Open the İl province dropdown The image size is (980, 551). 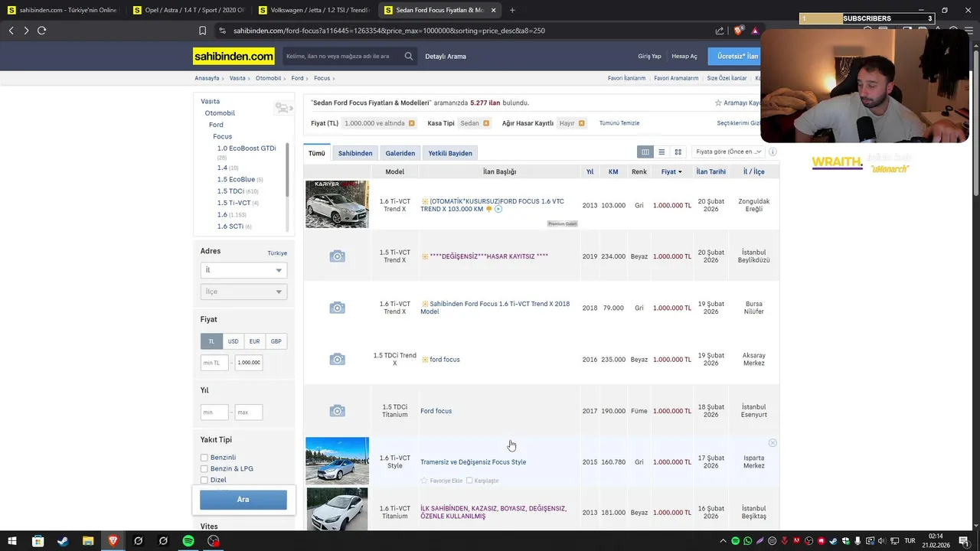point(243,270)
